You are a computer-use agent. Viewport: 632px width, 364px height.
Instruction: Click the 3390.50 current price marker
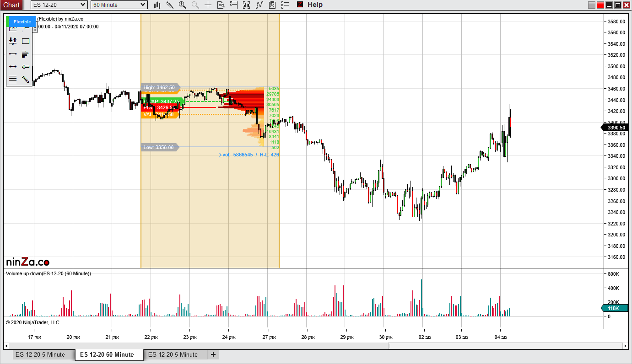click(x=615, y=128)
